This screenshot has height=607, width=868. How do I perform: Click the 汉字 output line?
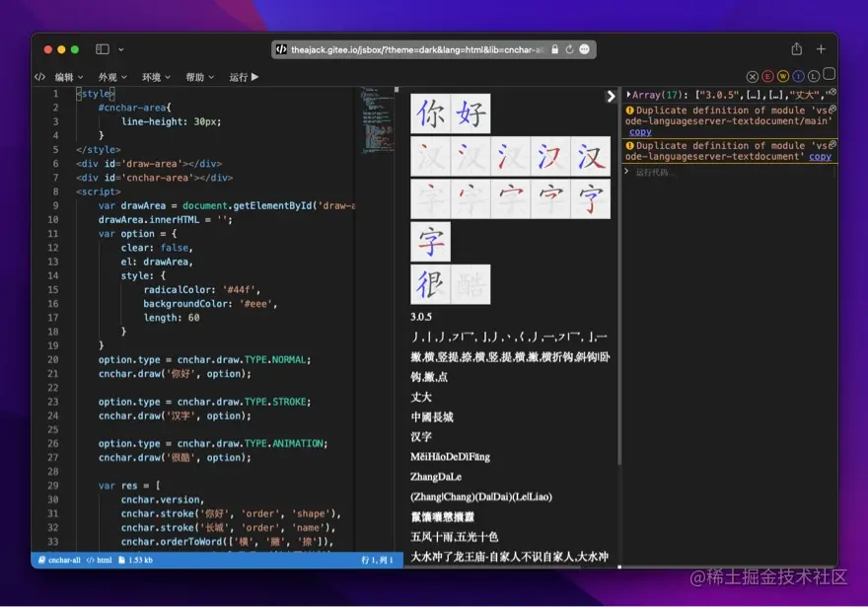[421, 437]
